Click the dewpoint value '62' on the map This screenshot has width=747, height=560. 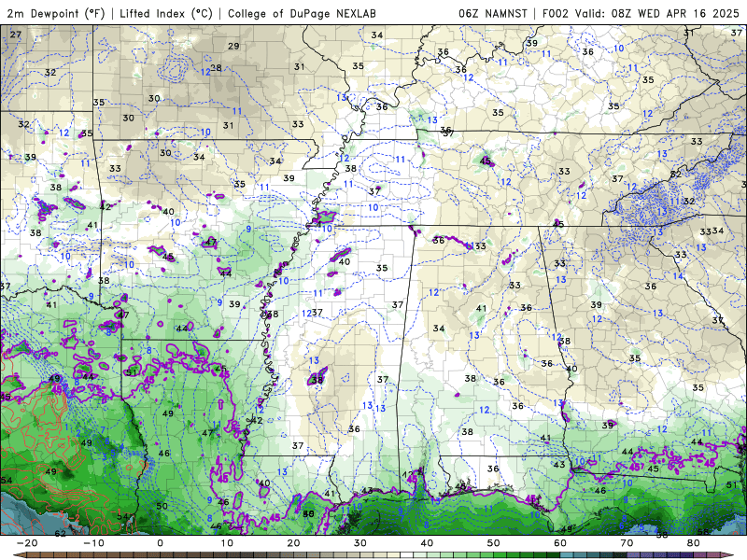(x=60, y=533)
